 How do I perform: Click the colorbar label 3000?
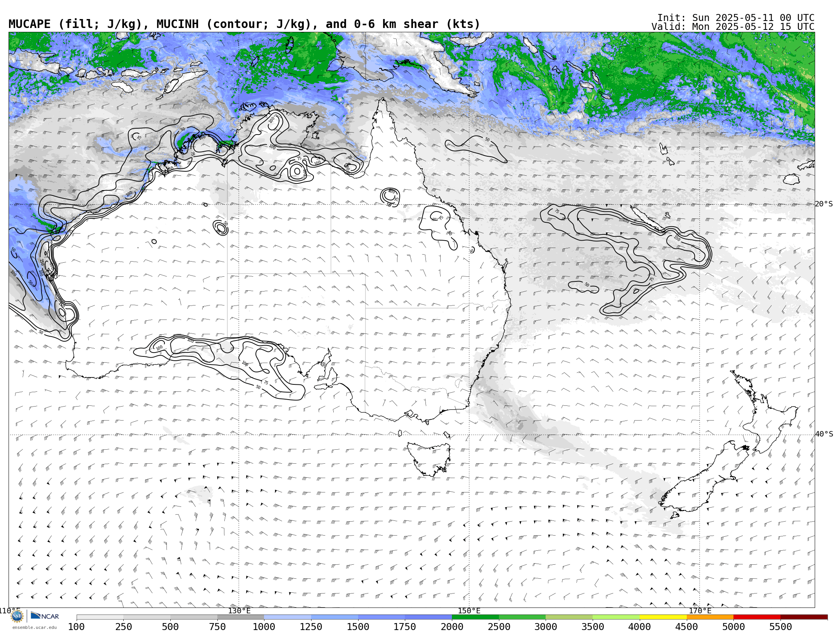click(x=546, y=627)
